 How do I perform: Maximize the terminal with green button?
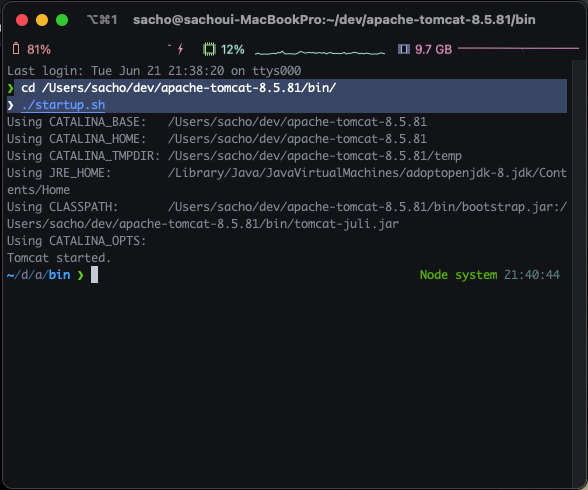[62, 20]
